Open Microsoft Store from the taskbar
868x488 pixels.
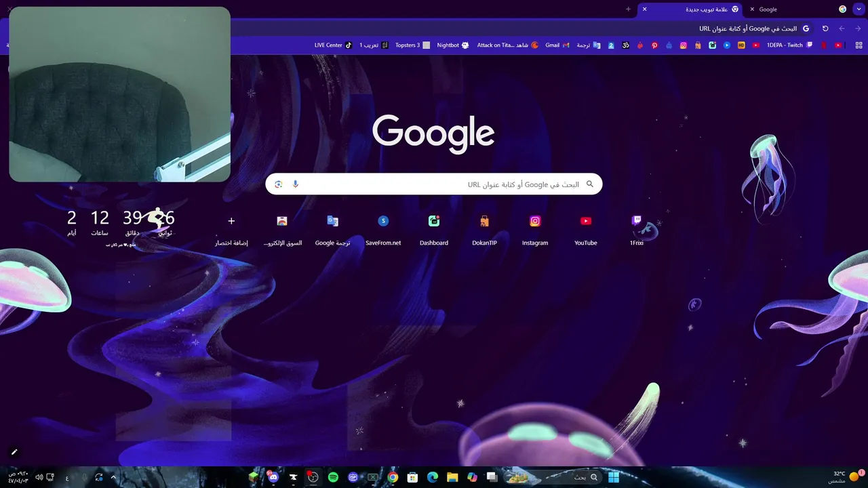pyautogui.click(x=412, y=477)
